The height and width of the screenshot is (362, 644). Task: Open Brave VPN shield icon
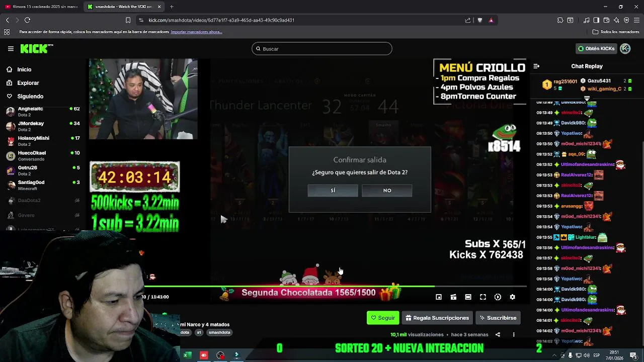pos(626,20)
